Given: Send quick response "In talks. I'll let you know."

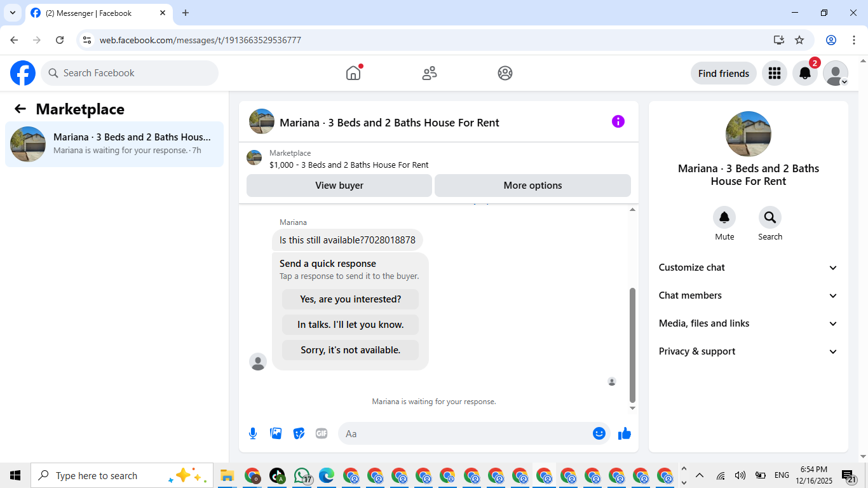Looking at the screenshot, I should 351,325.
